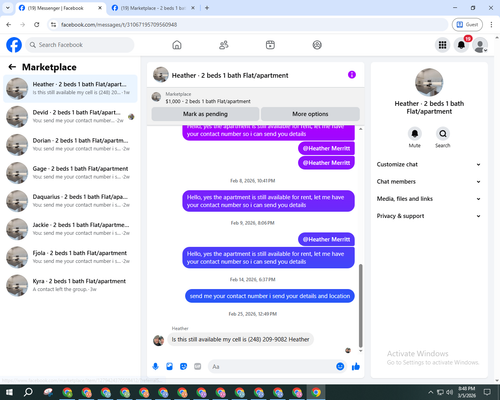500x400 pixels.
Task: Open the apps grid menu icon
Action: click(442, 45)
